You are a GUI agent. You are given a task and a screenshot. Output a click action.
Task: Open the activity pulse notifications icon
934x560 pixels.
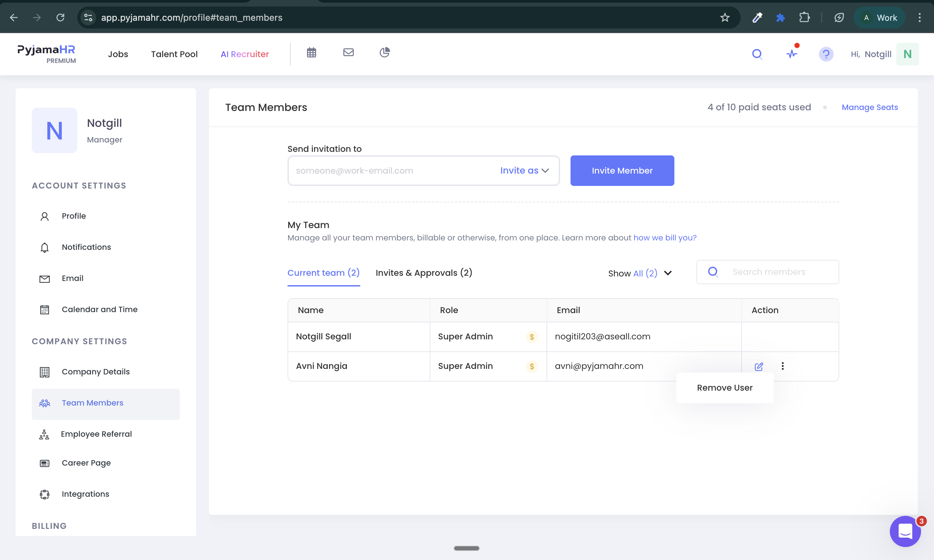792,54
